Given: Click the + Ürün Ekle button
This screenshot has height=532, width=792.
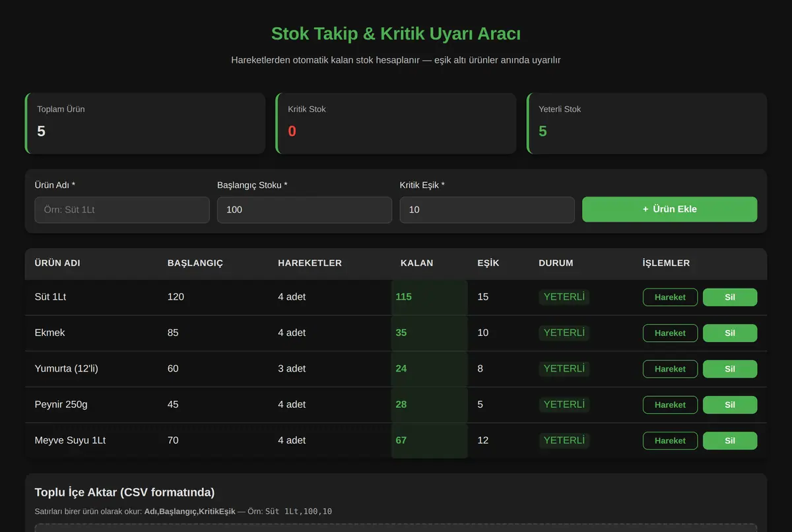Looking at the screenshot, I should point(669,209).
